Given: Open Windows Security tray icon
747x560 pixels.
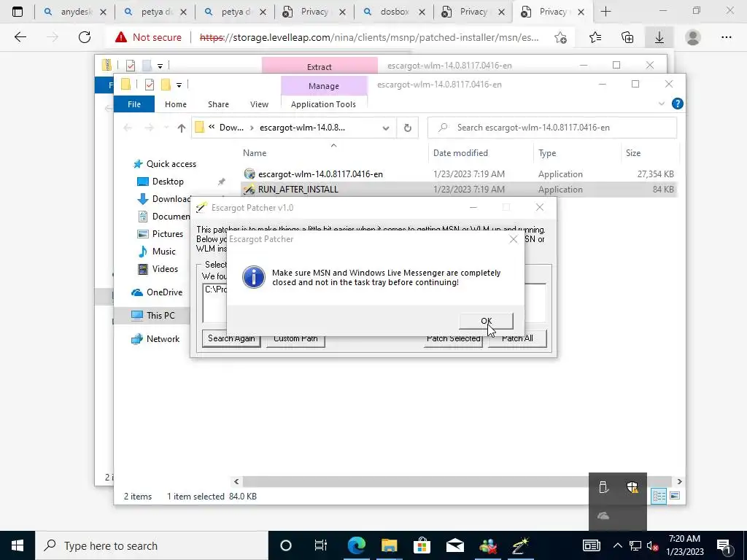Looking at the screenshot, I should (x=632, y=487).
